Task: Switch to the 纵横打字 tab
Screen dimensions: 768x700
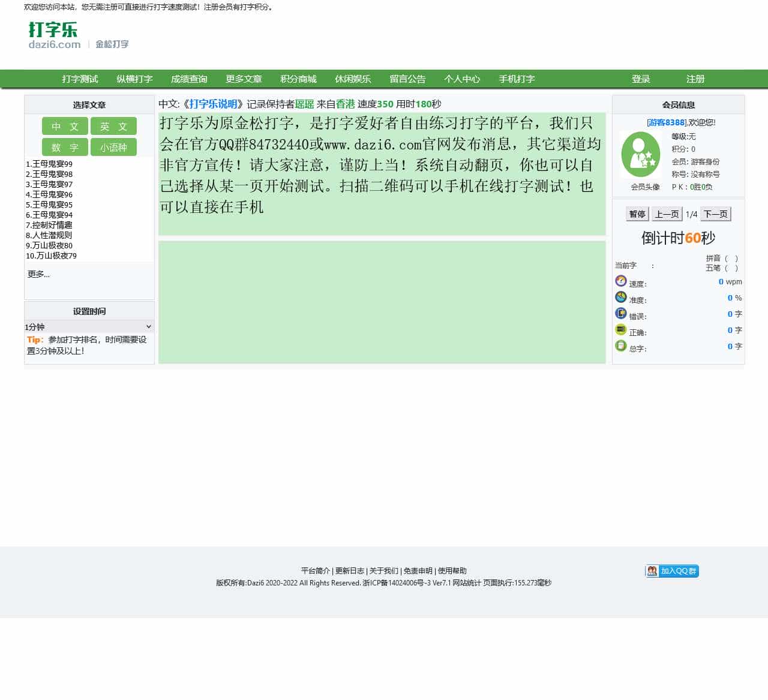Action: tap(135, 79)
